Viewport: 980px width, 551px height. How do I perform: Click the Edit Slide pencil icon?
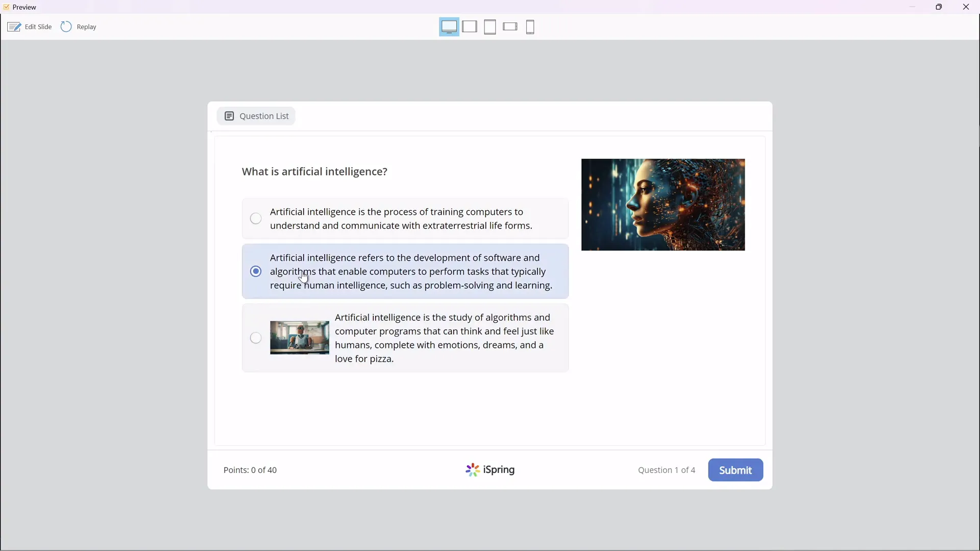coord(14,27)
